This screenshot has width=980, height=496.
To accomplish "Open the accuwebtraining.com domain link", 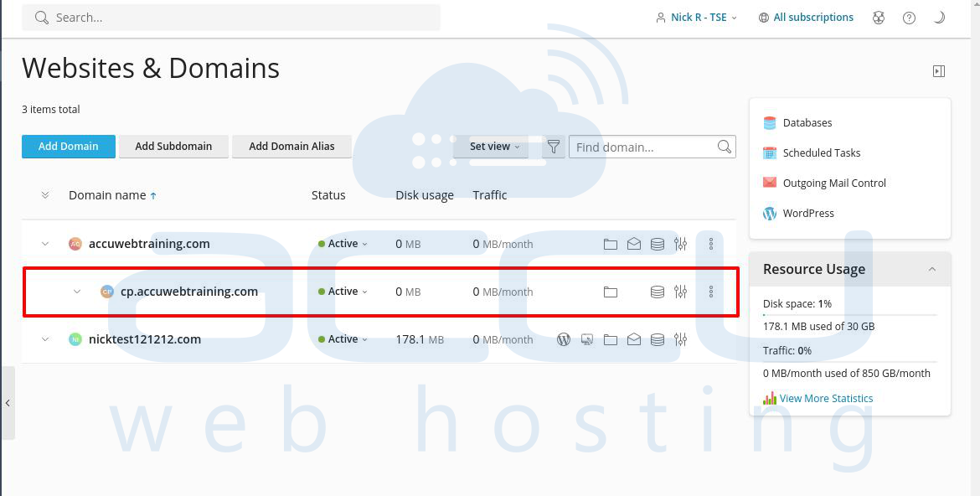I will (149, 244).
